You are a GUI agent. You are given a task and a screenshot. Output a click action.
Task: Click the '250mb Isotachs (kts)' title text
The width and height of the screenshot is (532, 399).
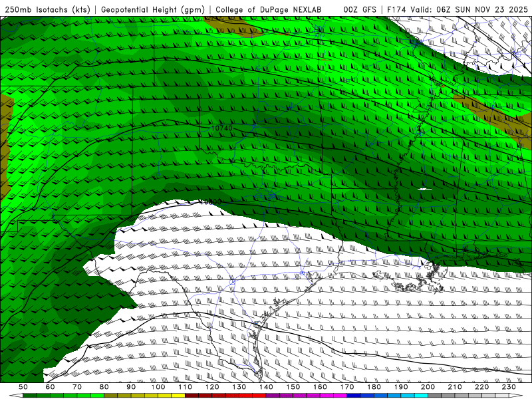48,10
